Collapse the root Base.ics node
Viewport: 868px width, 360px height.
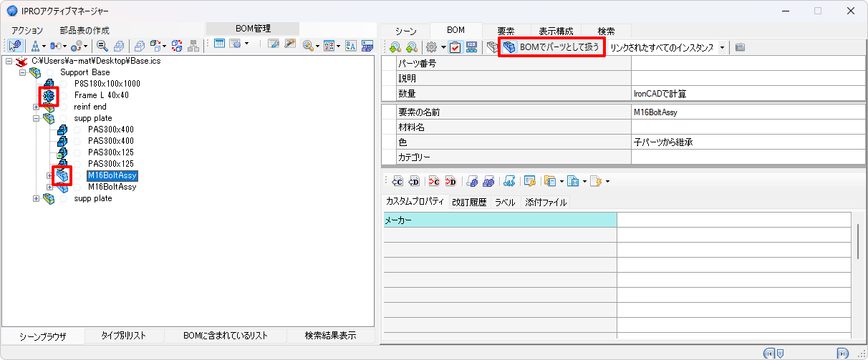click(8, 61)
